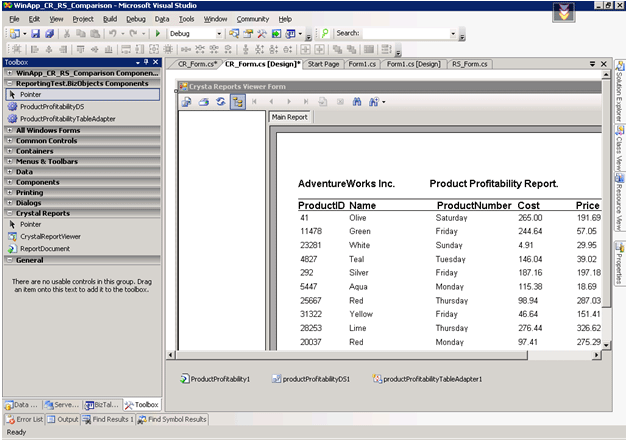Expand Dialogs toolbox group
The image size is (629, 441).
(x=10, y=203)
